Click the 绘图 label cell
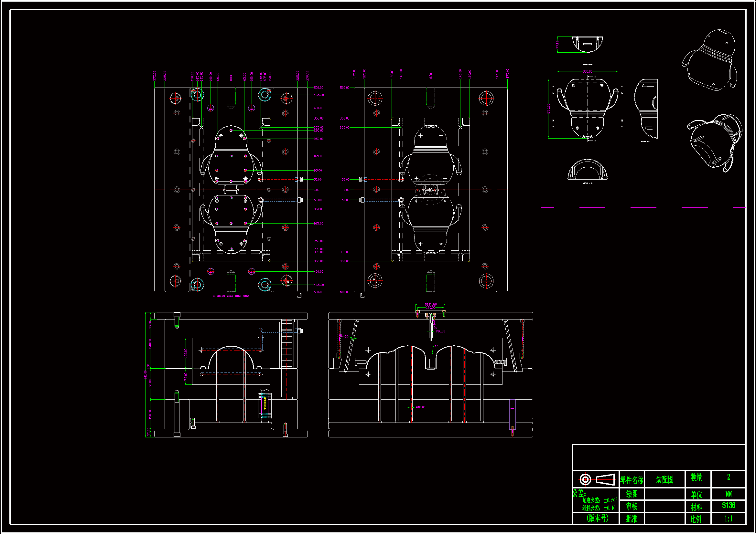 [x=632, y=494]
